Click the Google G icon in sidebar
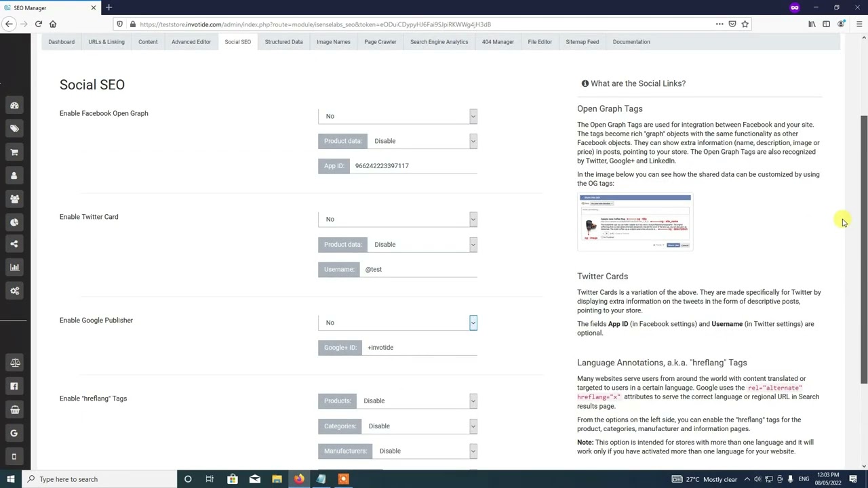Viewport: 868px width, 488px height. coord(14,432)
